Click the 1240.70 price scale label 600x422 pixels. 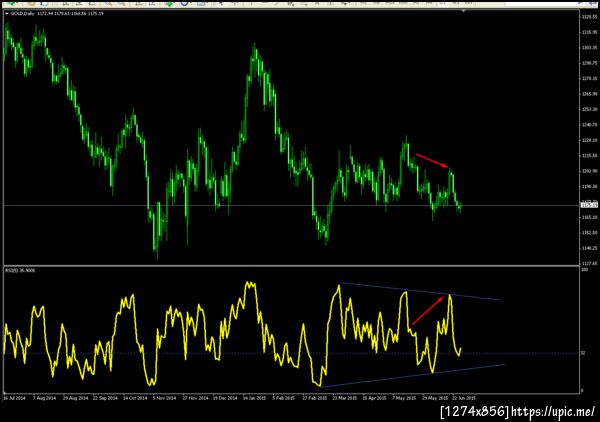(589, 125)
